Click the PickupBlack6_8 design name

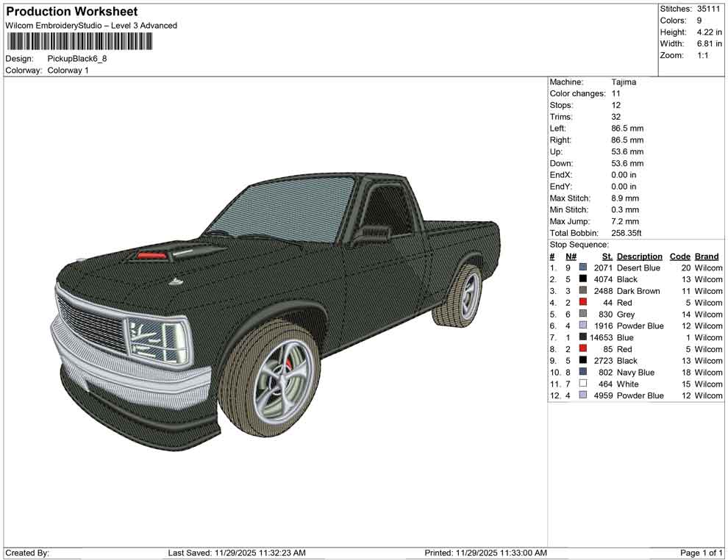coord(77,59)
